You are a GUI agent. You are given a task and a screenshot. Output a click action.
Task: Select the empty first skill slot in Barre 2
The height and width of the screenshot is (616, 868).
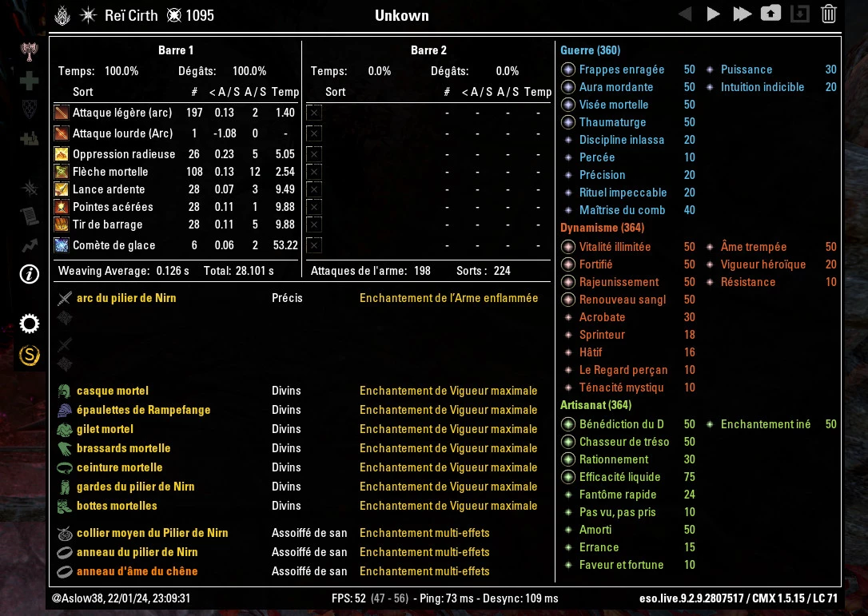pyautogui.click(x=314, y=113)
